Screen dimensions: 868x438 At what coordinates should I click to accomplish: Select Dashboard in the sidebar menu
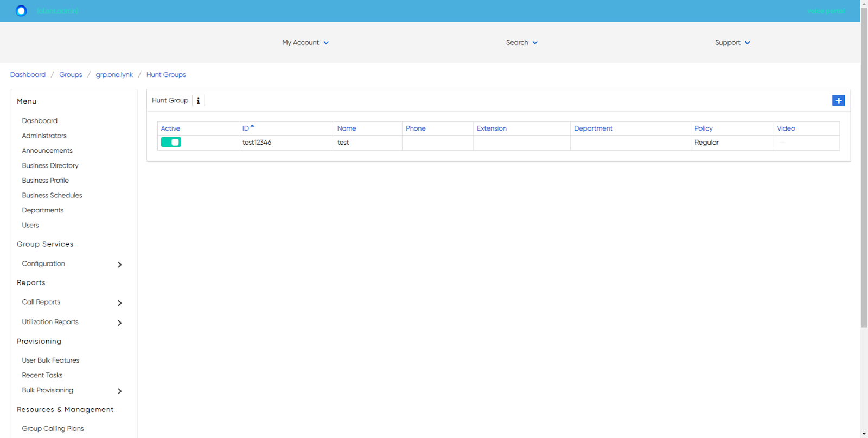pos(40,121)
